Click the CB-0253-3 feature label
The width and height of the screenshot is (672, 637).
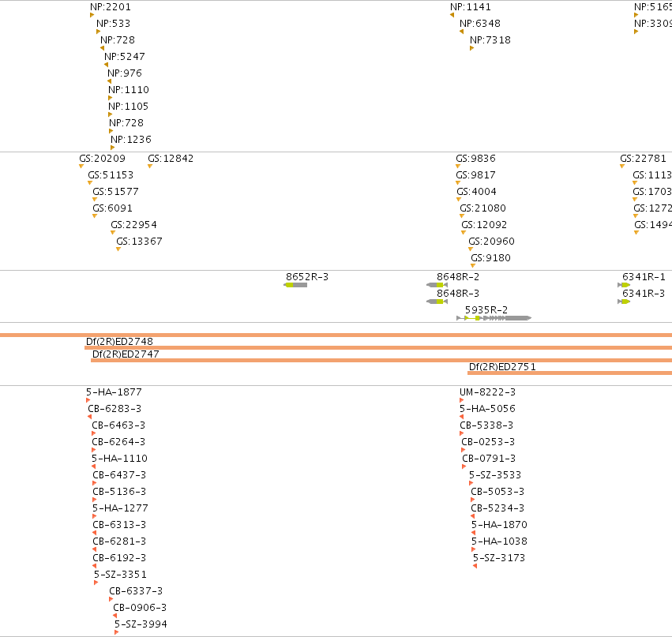click(x=488, y=442)
